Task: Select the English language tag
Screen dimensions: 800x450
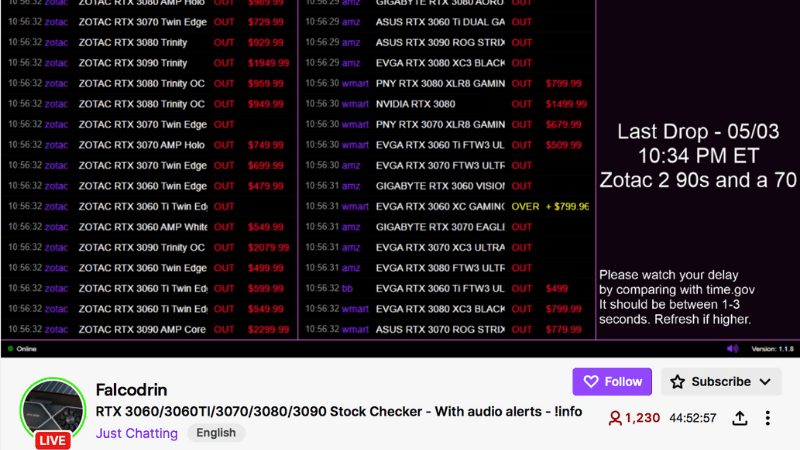Action: click(216, 433)
